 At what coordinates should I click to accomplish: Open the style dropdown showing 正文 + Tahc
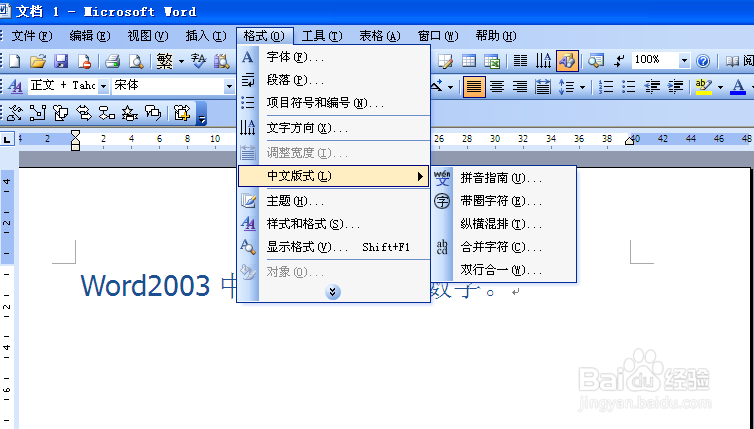point(103,87)
